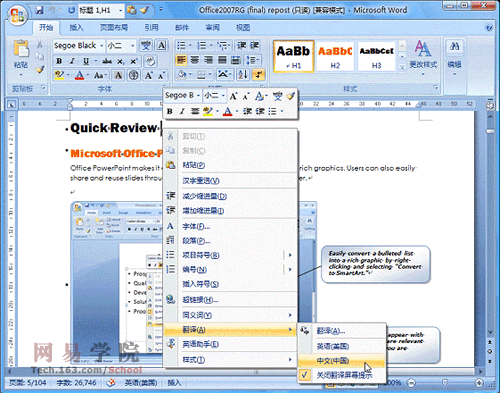This screenshot has height=393, width=500.
Task: Click the Shading paint bucket icon
Action: pos(182,74)
